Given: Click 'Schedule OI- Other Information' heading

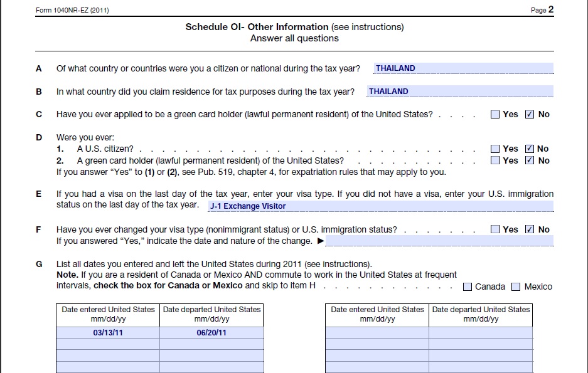Looking at the screenshot, I should click(257, 27).
